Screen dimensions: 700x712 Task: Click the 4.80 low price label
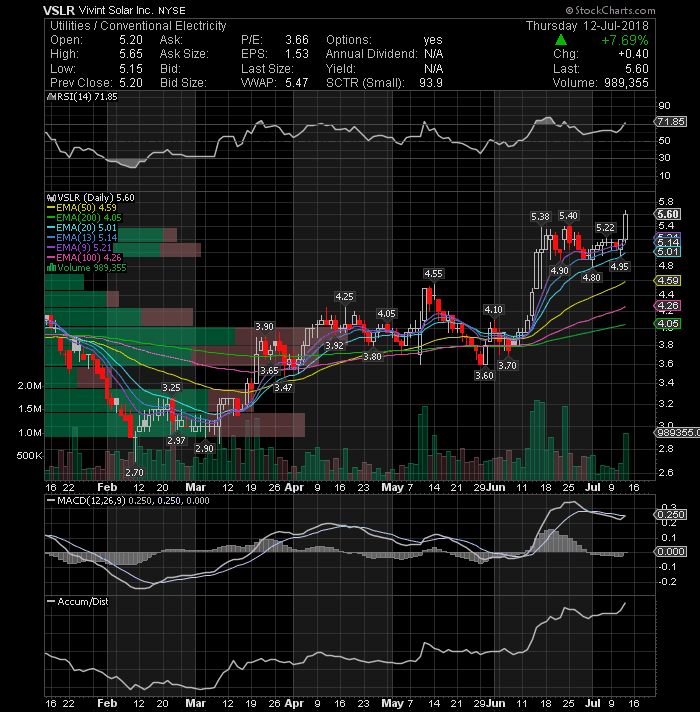591,277
